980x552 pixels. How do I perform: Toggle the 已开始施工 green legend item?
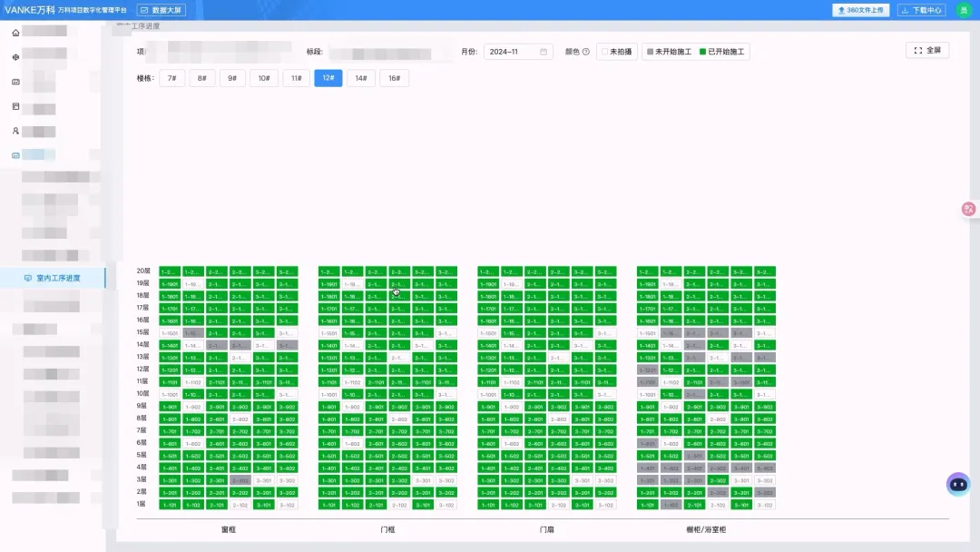[x=723, y=52]
